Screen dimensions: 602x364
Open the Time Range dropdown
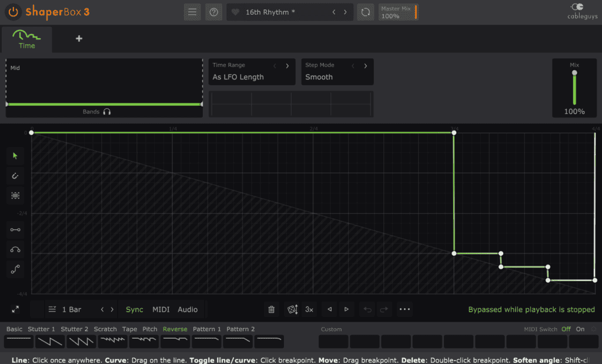[x=252, y=77]
